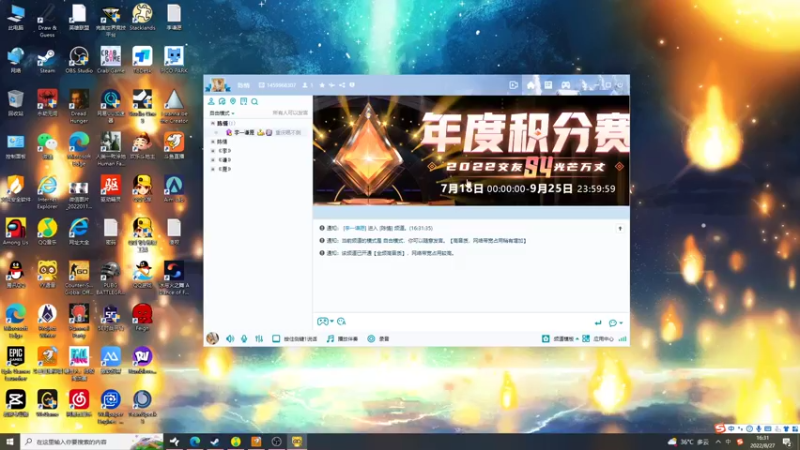Open the video play icon in YY header
The height and width of the screenshot is (450, 800).
pyautogui.click(x=513, y=85)
